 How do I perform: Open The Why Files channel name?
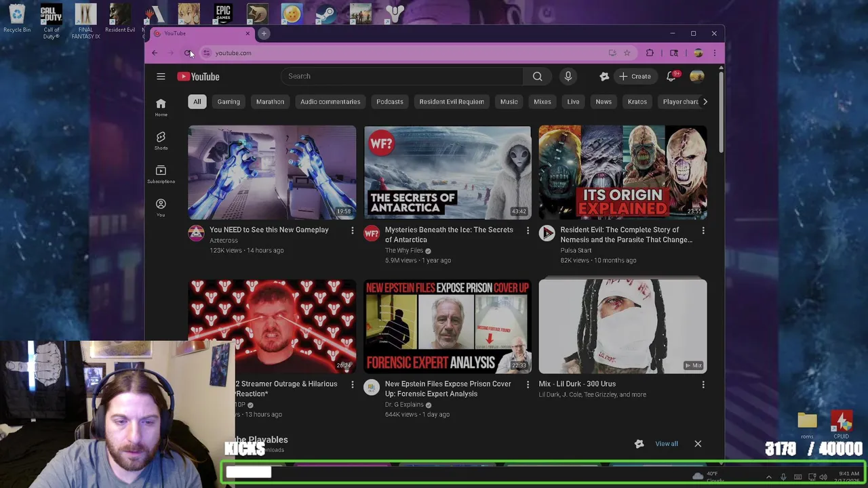point(403,251)
